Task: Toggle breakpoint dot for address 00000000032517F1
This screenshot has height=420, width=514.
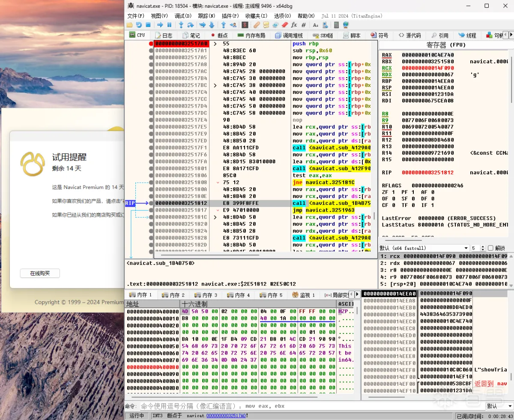Action: [x=151, y=148]
